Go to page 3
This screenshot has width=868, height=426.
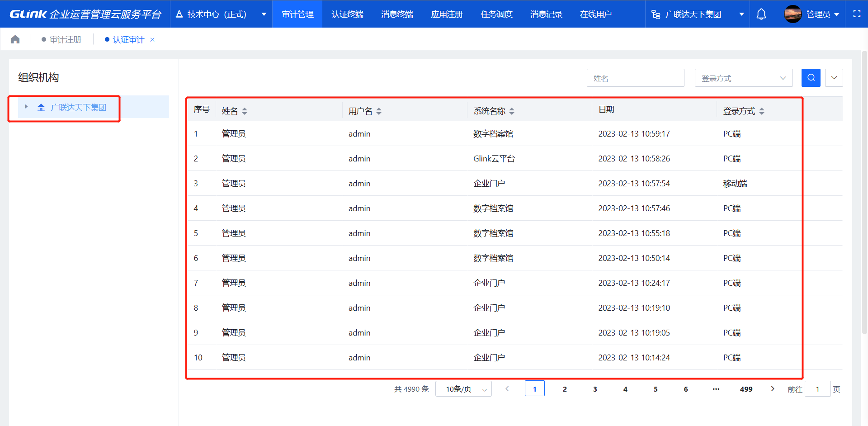click(x=595, y=389)
